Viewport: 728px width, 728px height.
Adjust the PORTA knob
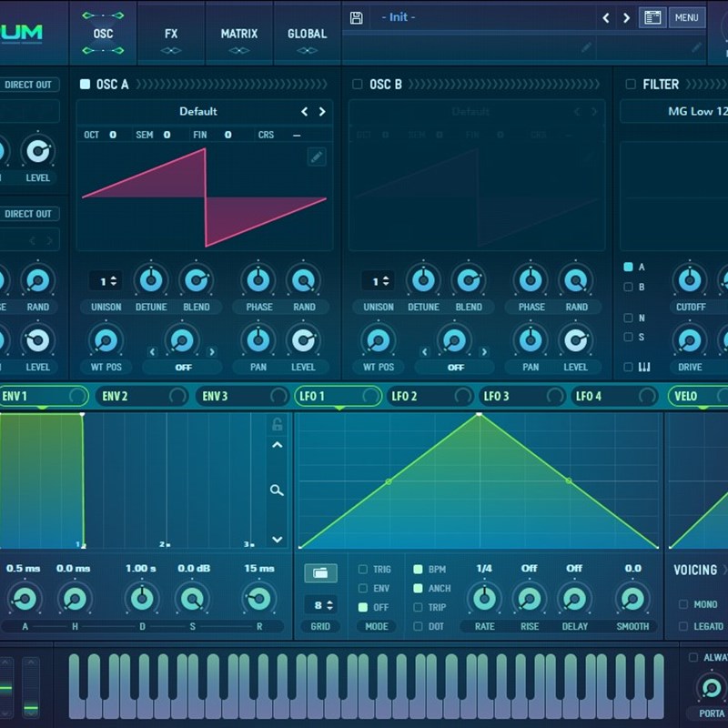pos(712,688)
